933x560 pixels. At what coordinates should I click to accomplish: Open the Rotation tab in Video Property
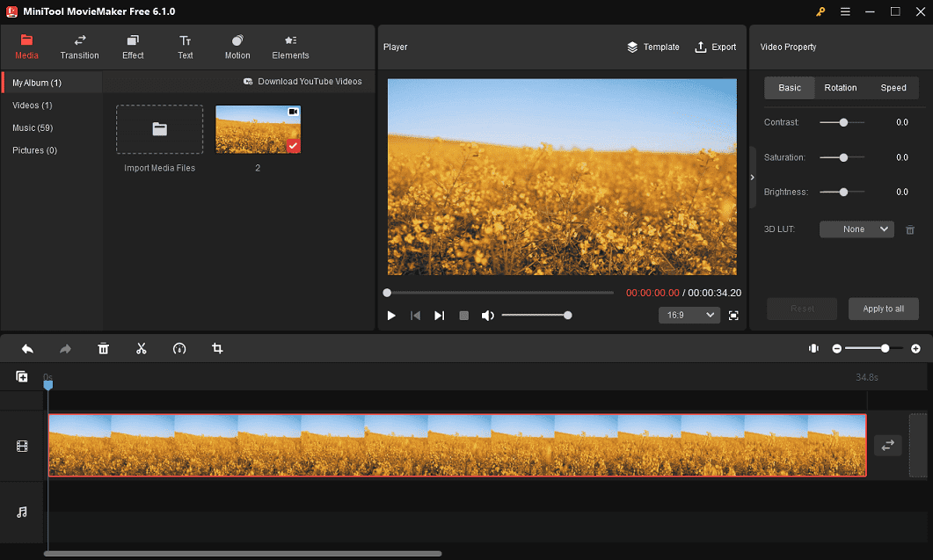pos(840,88)
